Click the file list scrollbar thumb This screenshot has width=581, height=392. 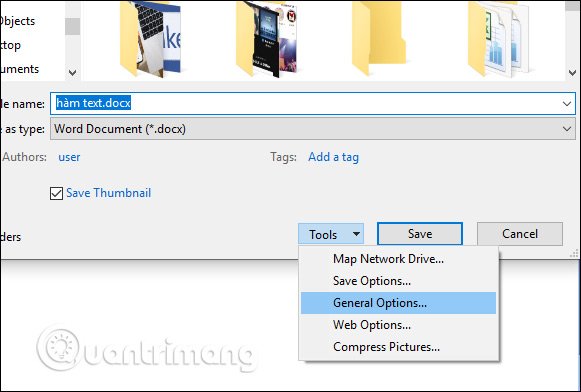pos(572,6)
